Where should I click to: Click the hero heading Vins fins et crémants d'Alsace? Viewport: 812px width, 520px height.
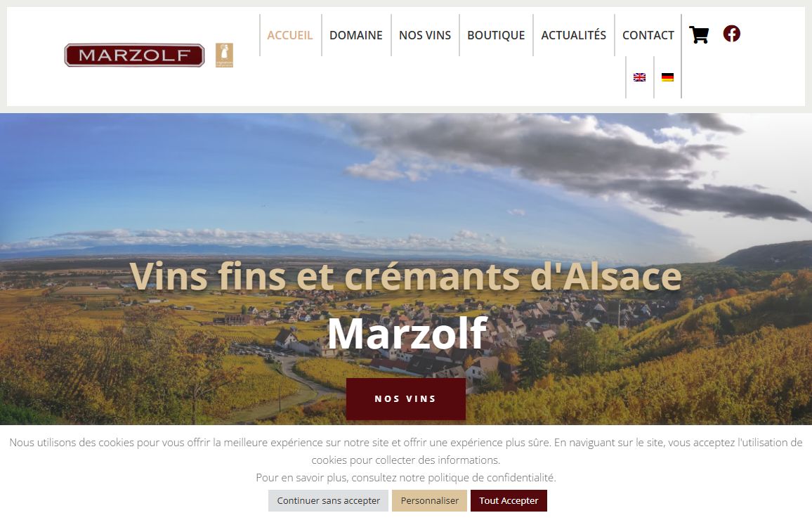click(x=405, y=276)
